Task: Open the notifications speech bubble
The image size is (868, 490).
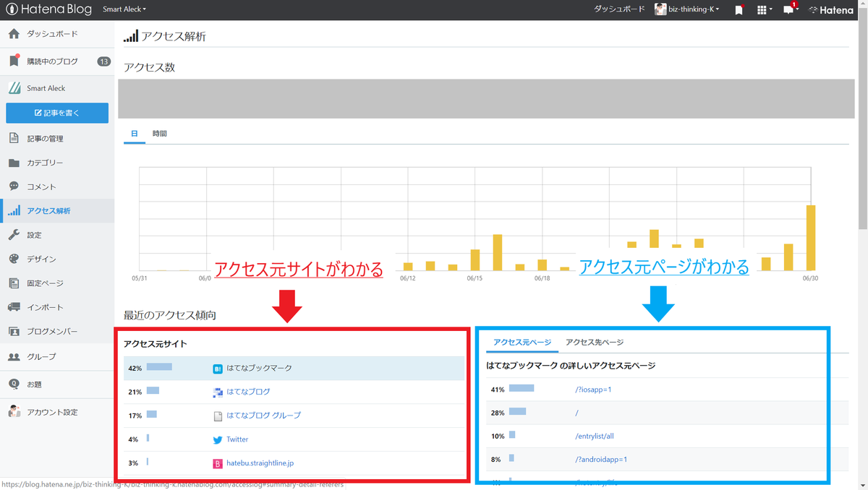Action: point(790,9)
